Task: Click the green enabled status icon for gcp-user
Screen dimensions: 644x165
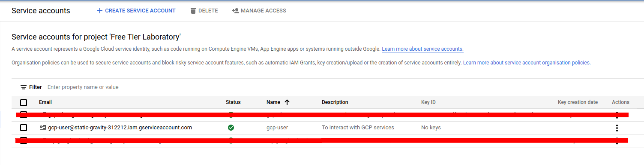Action: click(x=231, y=128)
